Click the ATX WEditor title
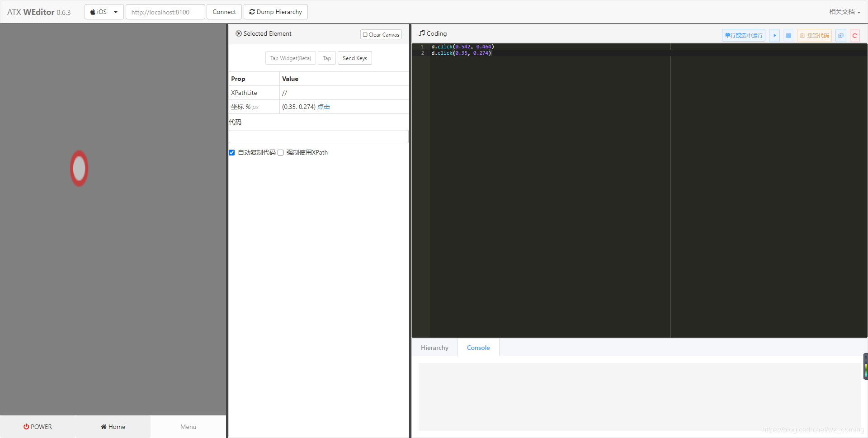The image size is (868, 438). [39, 12]
